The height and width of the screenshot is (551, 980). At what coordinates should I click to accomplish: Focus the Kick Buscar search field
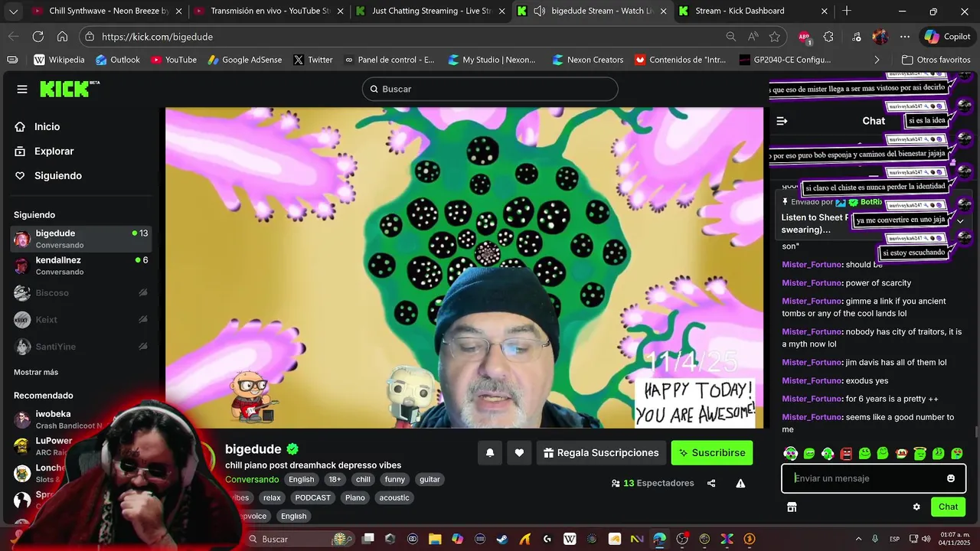click(x=490, y=89)
